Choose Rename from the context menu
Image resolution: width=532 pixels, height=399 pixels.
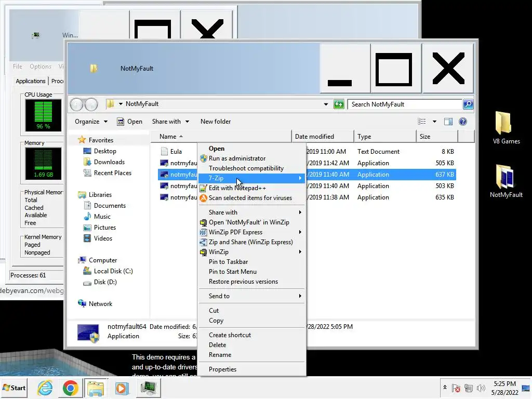251,355
